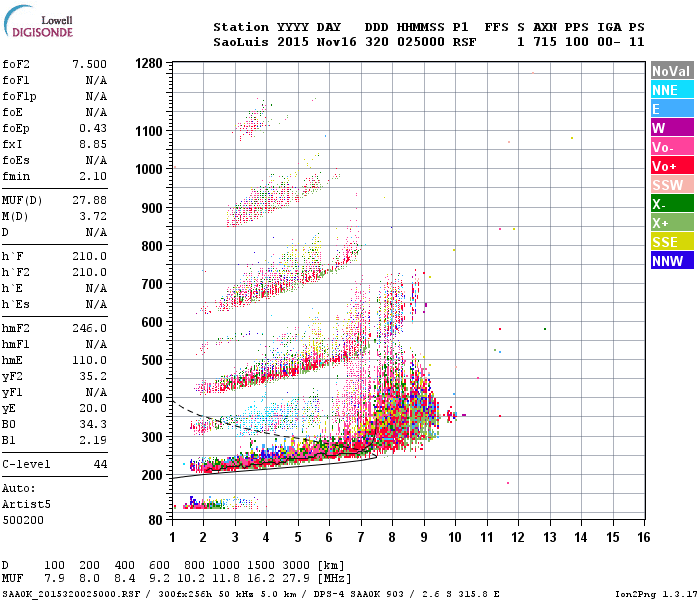The height and width of the screenshot is (600, 700).
Task: Click the 8 MHz x-axis label
Action: click(392, 537)
